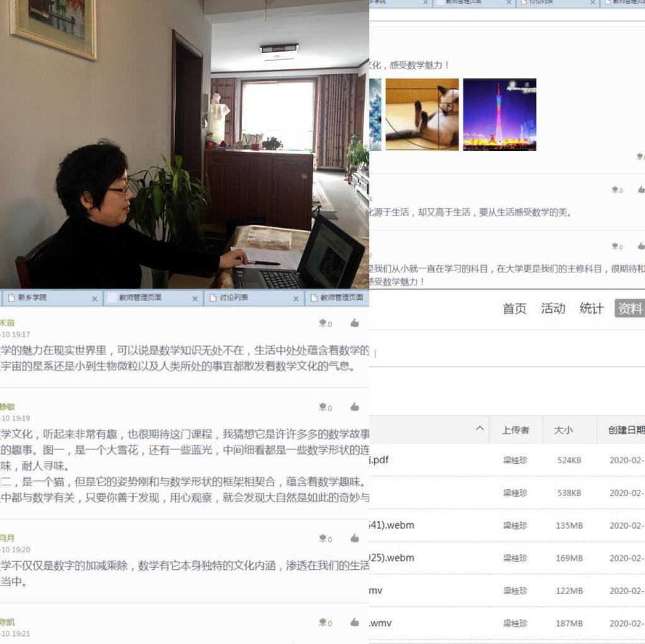Open user profile link 静敏
645x644 pixels.
pos(8,407)
